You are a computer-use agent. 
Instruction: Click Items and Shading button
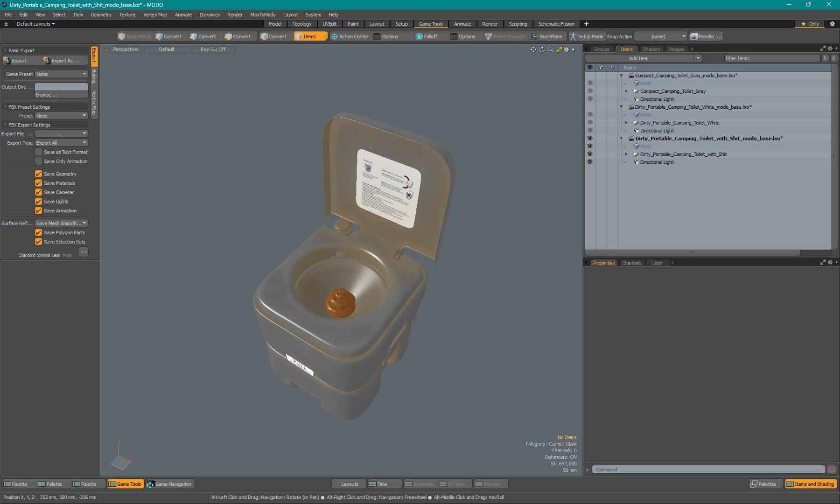(x=811, y=484)
